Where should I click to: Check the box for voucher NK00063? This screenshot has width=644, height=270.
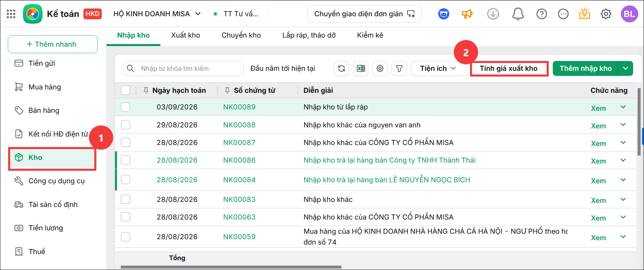point(125,217)
